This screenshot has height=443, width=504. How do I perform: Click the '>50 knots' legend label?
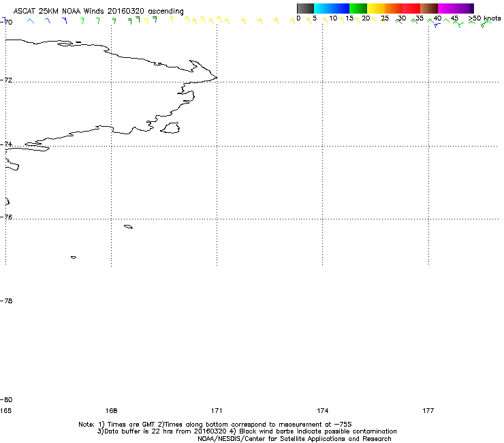click(x=484, y=18)
